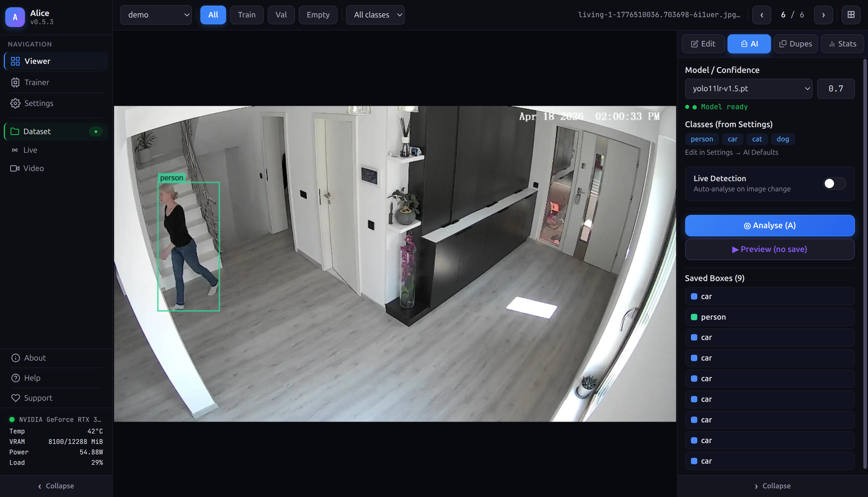Go to the previous image arrow

click(761, 15)
